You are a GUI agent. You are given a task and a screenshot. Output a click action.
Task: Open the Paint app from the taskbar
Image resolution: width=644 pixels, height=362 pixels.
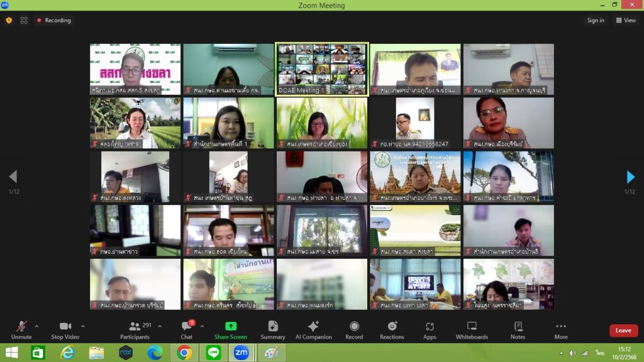(x=272, y=353)
